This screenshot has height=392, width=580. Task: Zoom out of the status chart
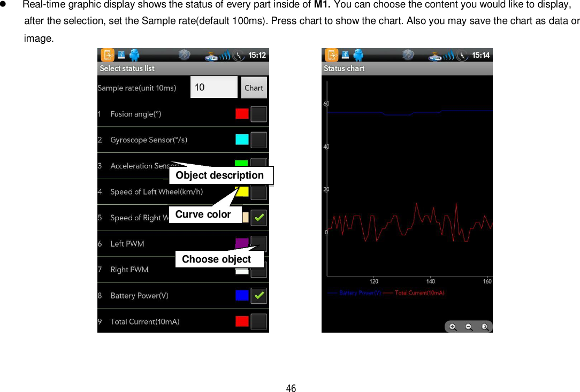point(469,327)
